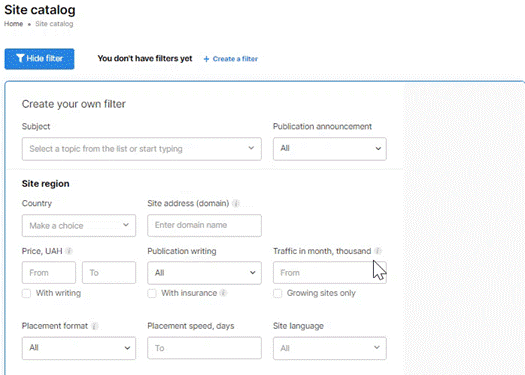
Task: Open the Subject topic dropdown
Action: 142,149
